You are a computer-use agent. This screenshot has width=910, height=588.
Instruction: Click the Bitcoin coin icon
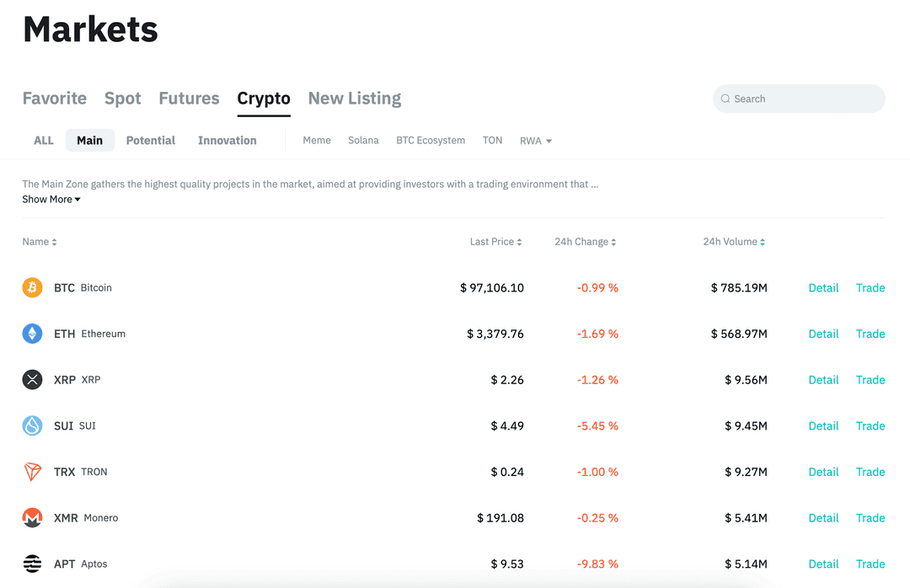[x=32, y=287]
